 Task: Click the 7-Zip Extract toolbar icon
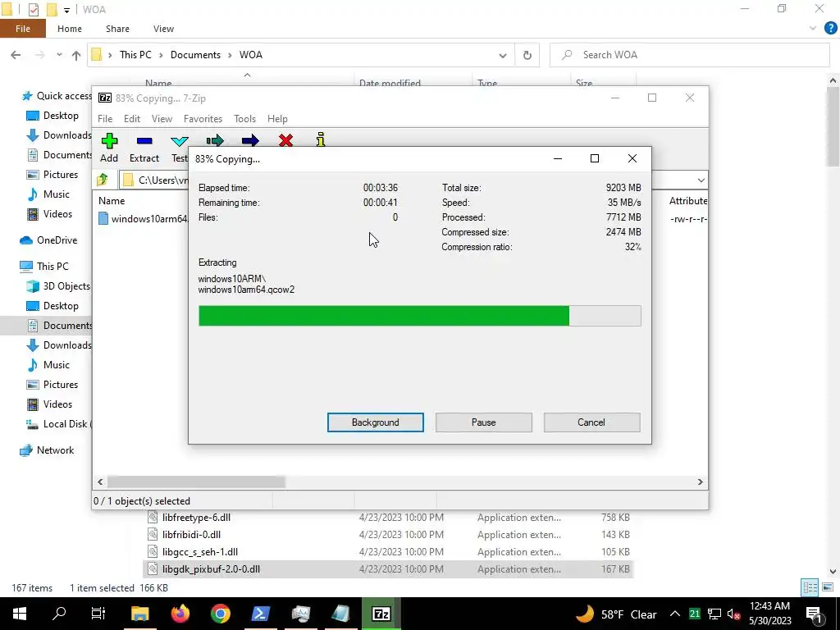pyautogui.click(x=144, y=141)
